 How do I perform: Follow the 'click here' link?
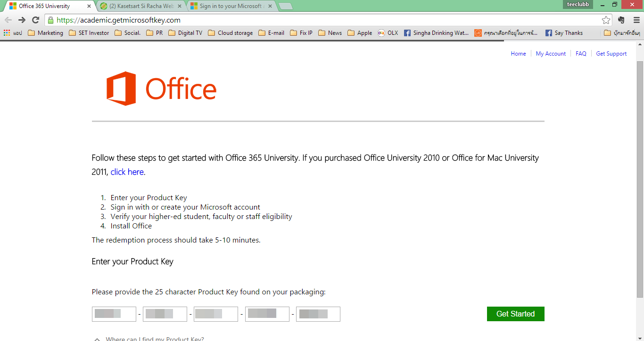tap(127, 172)
